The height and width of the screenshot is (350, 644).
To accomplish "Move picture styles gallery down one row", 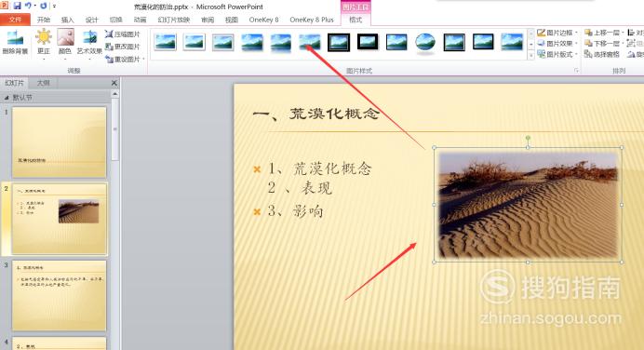I will coord(531,44).
